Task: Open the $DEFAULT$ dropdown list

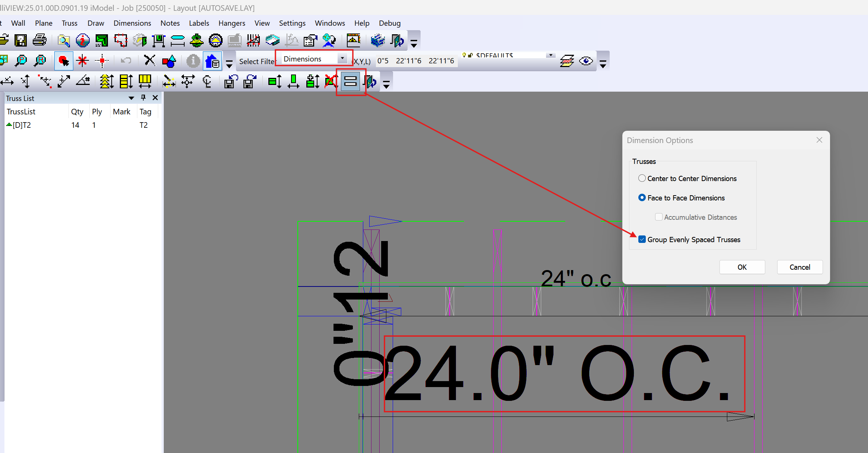Action: click(x=551, y=55)
